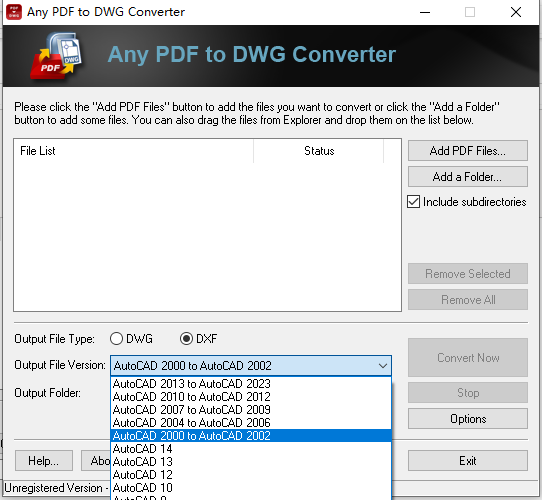The image size is (542, 500).
Task: Click the Output File Type label
Action: [x=54, y=339]
